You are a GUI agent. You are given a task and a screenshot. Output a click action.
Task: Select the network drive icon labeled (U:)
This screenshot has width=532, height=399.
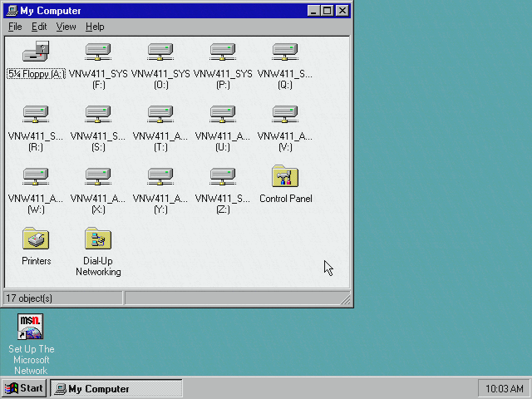223,114
